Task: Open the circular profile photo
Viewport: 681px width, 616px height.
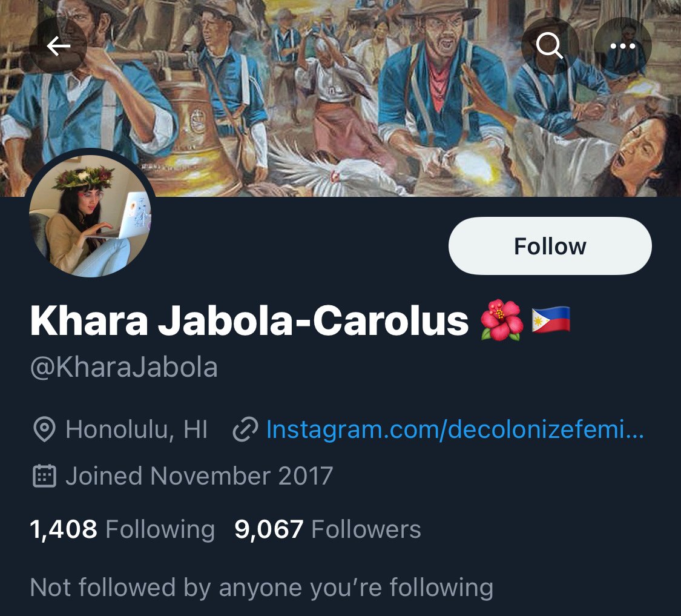Action: (90, 216)
